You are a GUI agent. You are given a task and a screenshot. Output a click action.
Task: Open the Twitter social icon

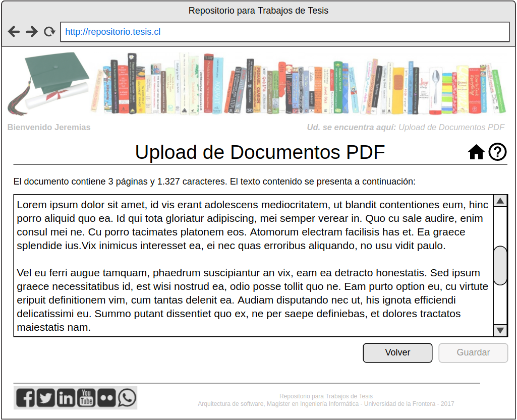click(45, 398)
